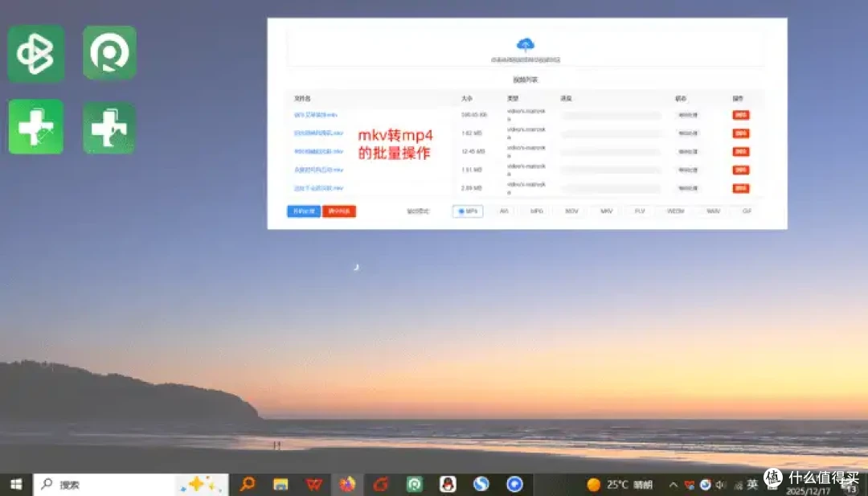Open the darker green plus desktop icon
The height and width of the screenshot is (496, 868).
tap(109, 128)
